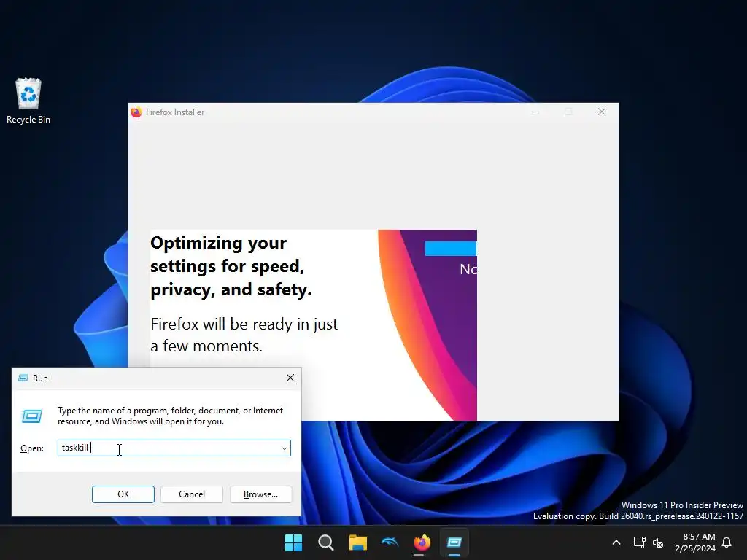747x560 pixels.
Task: Click the 'Optimizing your settings' heading
Action: click(231, 266)
